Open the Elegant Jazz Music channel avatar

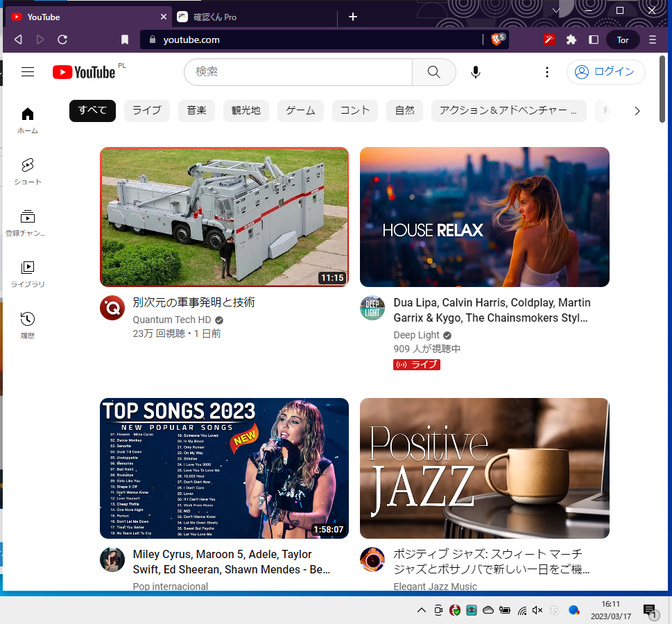[372, 560]
